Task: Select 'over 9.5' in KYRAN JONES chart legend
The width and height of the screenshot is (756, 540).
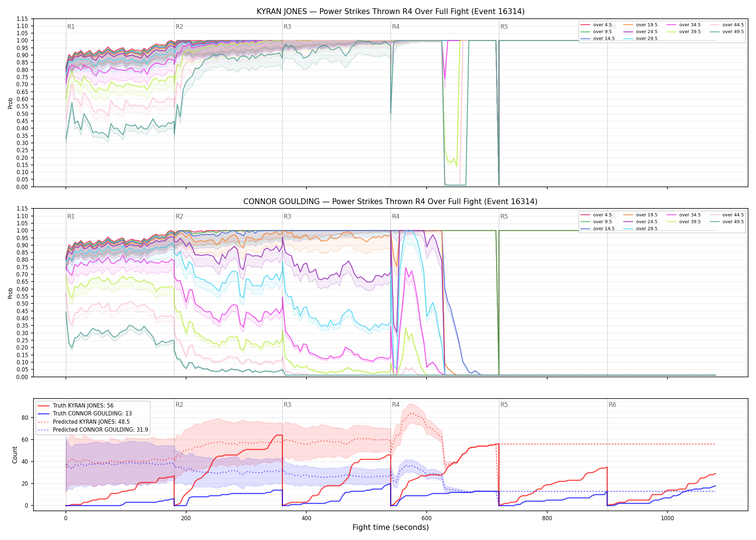Action: 596,32
